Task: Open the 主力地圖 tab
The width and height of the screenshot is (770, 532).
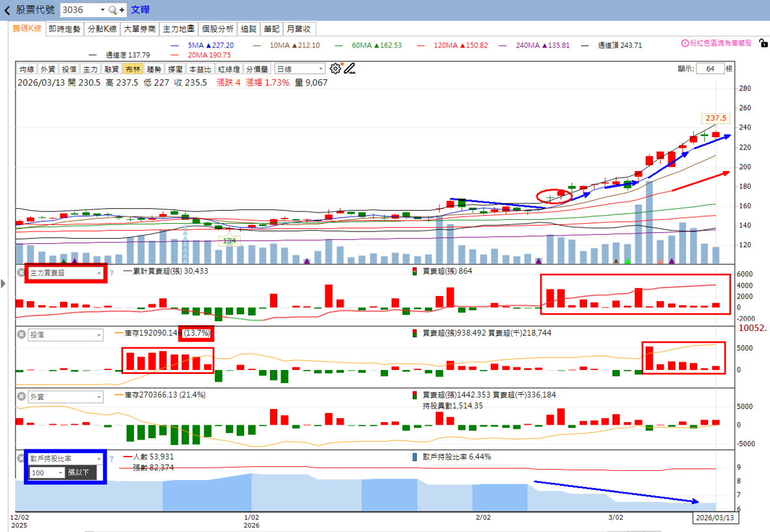Action: coord(178,29)
